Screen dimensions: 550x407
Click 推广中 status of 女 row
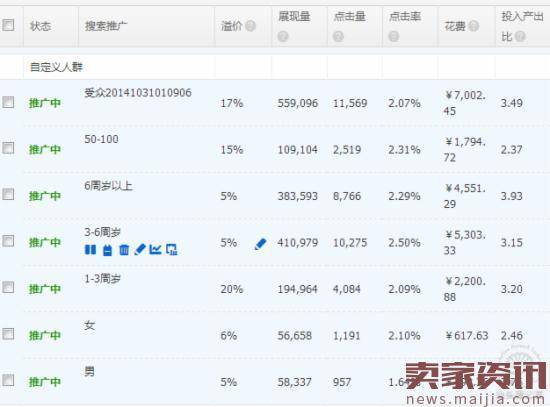coord(45,336)
